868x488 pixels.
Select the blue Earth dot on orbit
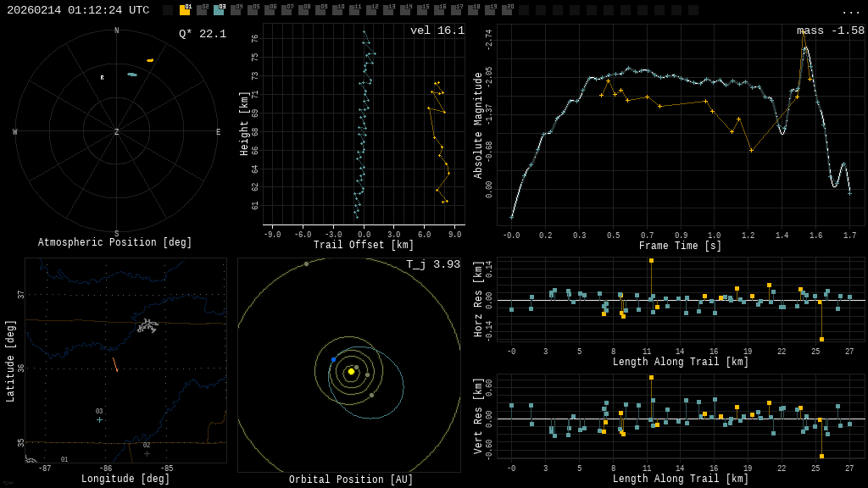pyautogui.click(x=333, y=360)
